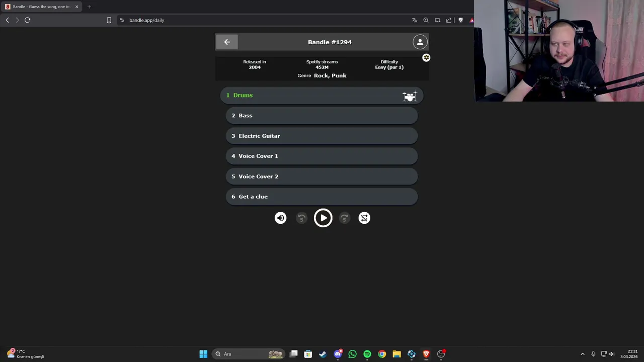Close the Bandle tab
This screenshot has width=644, height=362.
click(x=76, y=7)
